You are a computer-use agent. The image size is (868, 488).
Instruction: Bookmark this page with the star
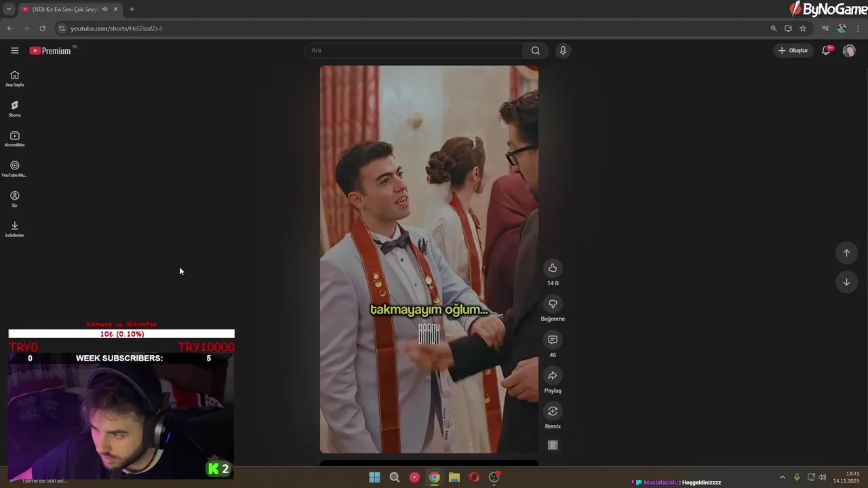pos(803,28)
